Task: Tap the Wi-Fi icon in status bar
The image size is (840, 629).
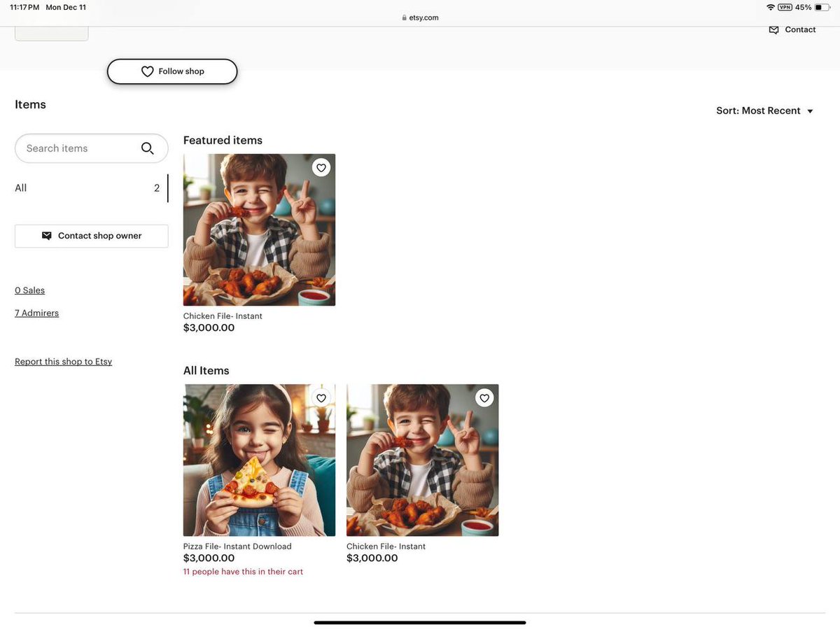Action: point(771,7)
